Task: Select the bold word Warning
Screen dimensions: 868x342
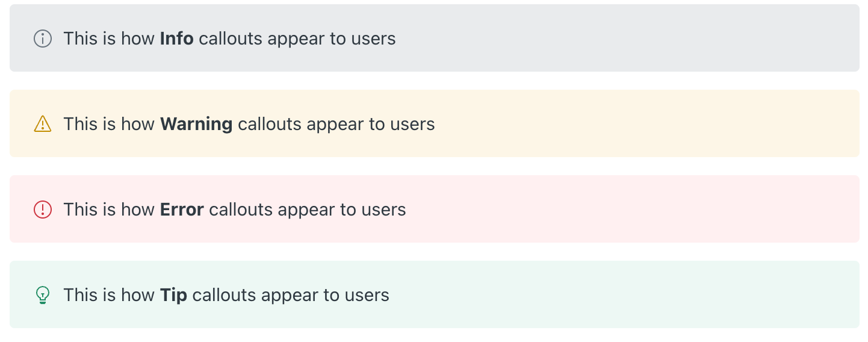Action: tap(196, 124)
